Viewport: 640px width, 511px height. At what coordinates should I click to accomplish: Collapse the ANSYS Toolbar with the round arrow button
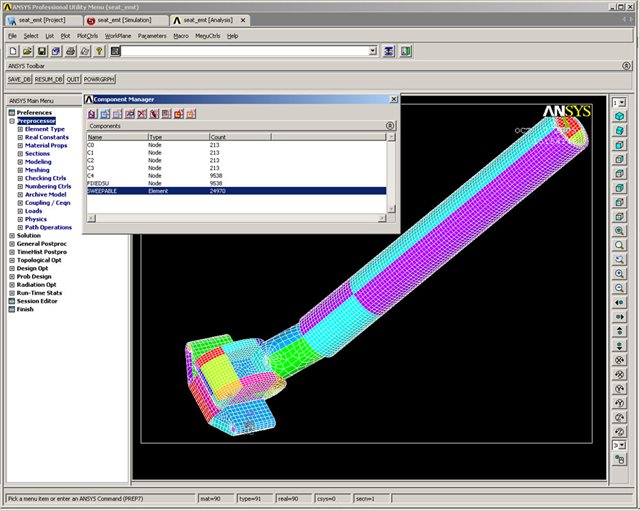(627, 66)
